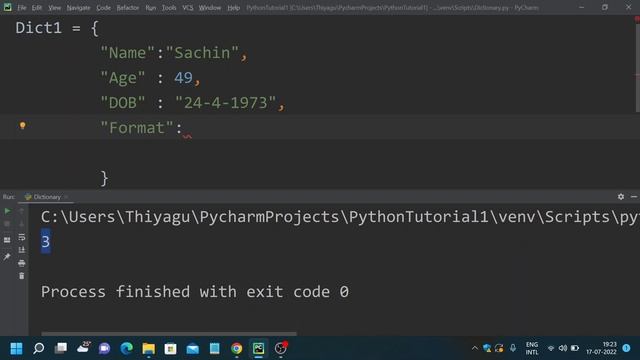Open Windows Search from taskbar
This screenshot has width=640, height=360.
coord(38,348)
